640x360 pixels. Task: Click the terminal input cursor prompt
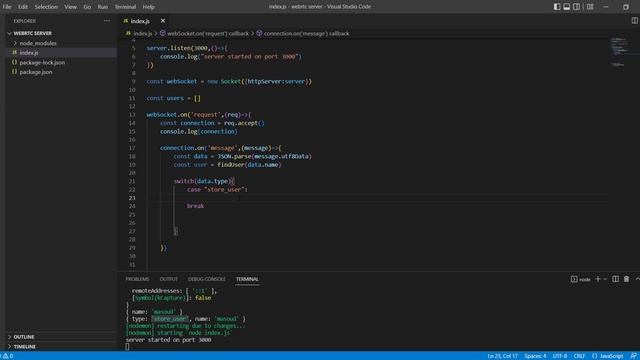pyautogui.click(x=127, y=347)
